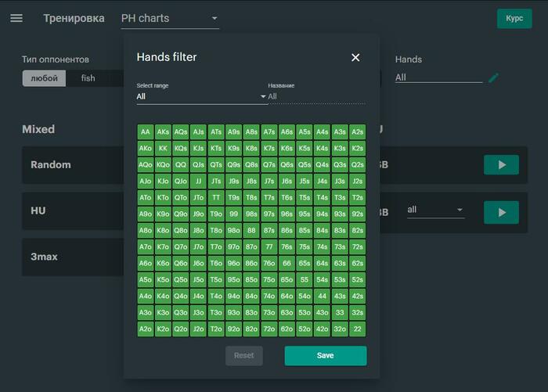Start the Random row play button
548x392 pixels.
point(501,164)
